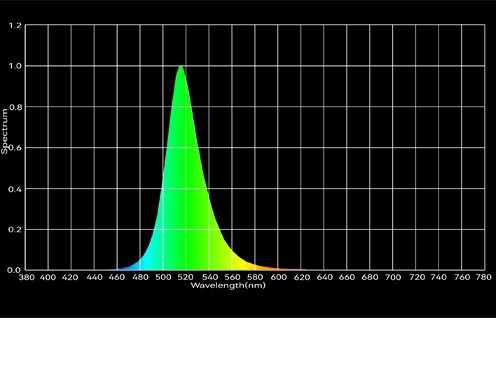Click the 700 wavelength axis label

click(393, 277)
